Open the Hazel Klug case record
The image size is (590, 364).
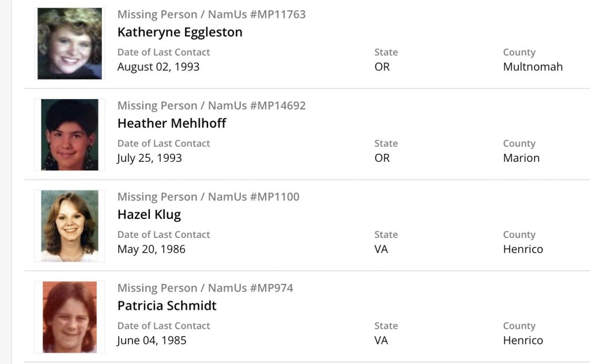149,214
